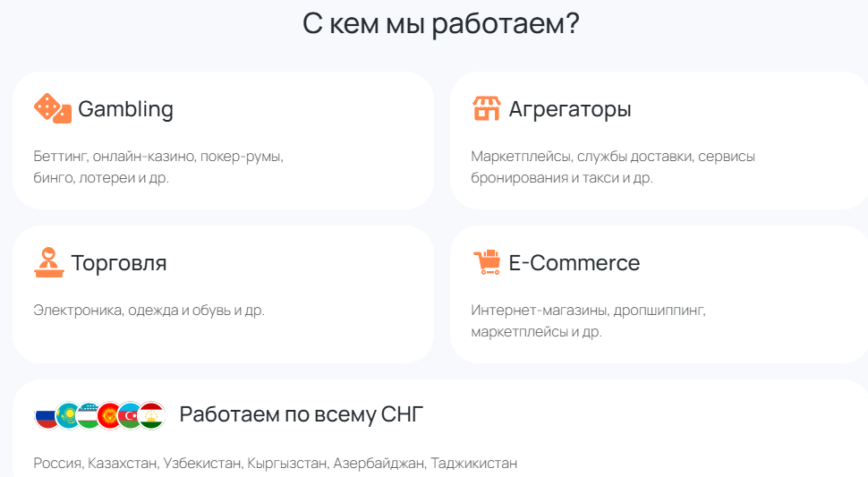Image resolution: width=868 pixels, height=477 pixels.
Task: Click the 'Работаем по всему СНГ' heading
Action: 301,414
